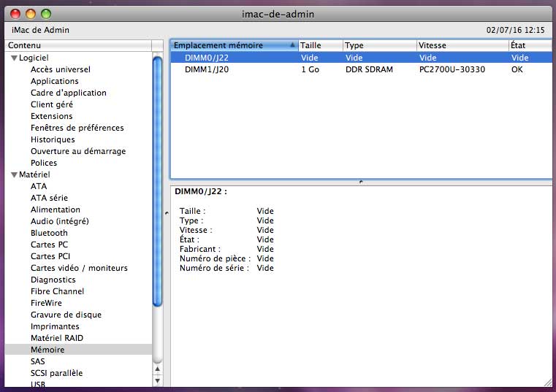Open Fibre Channel entry
This screenshot has height=392, width=556.
coord(58,292)
